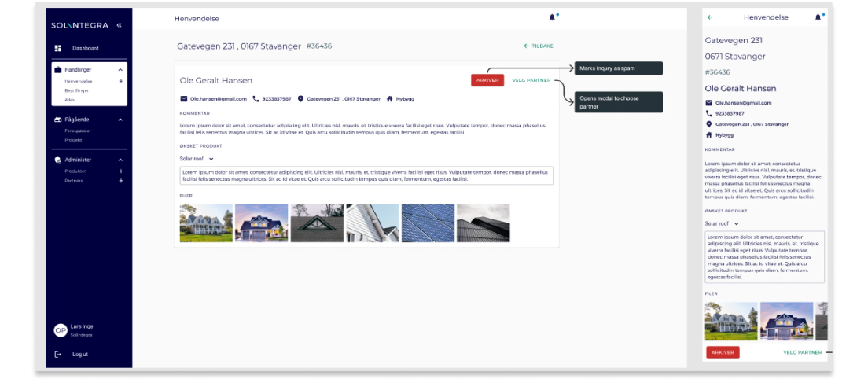This screenshot has width=868, height=379.
Task: Click the red Arkiver button in desktop card
Action: [487, 80]
